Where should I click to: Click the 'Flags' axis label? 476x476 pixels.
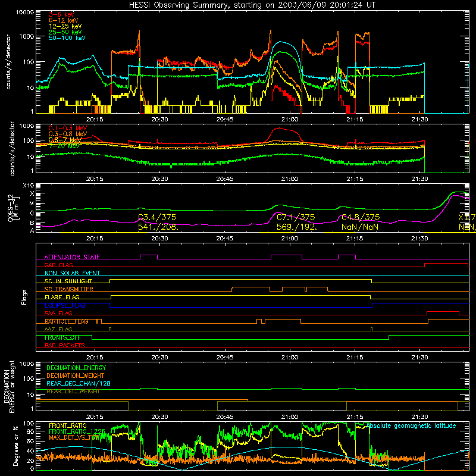[x=24, y=297]
